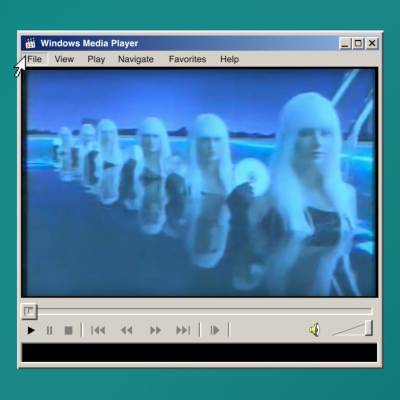Image resolution: width=400 pixels, height=400 pixels.
Task: Close the Media Player window
Action: point(372,43)
